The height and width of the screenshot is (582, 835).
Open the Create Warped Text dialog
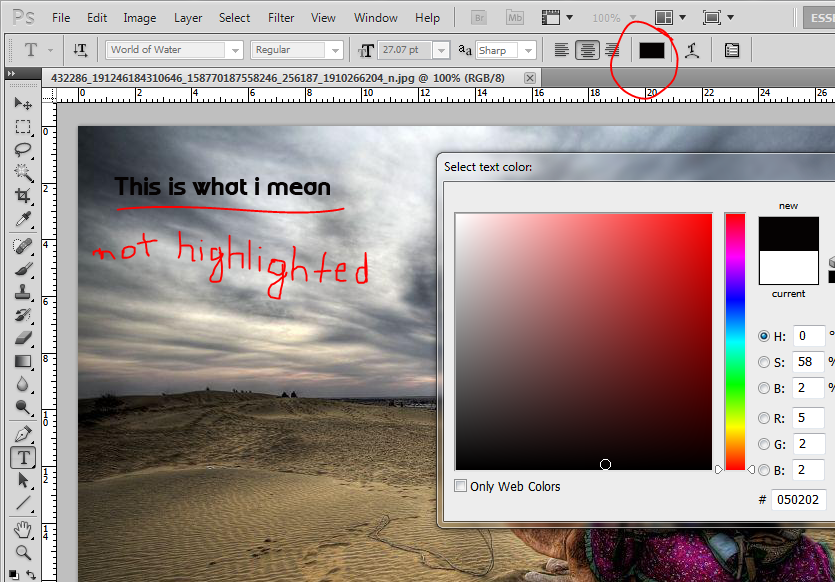[x=691, y=50]
